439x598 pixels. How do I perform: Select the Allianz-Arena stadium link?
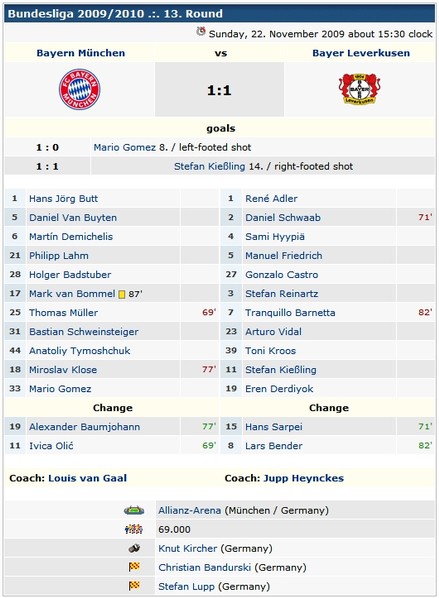point(190,510)
